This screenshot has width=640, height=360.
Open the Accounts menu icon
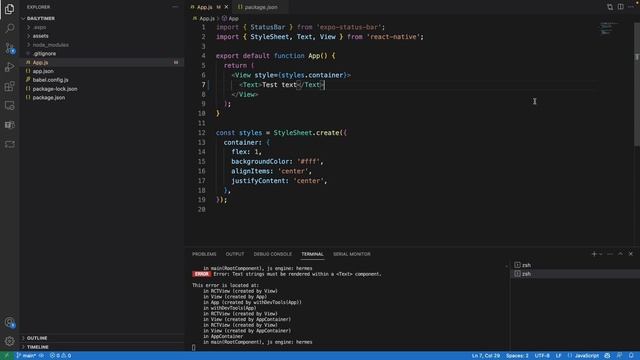(9, 322)
